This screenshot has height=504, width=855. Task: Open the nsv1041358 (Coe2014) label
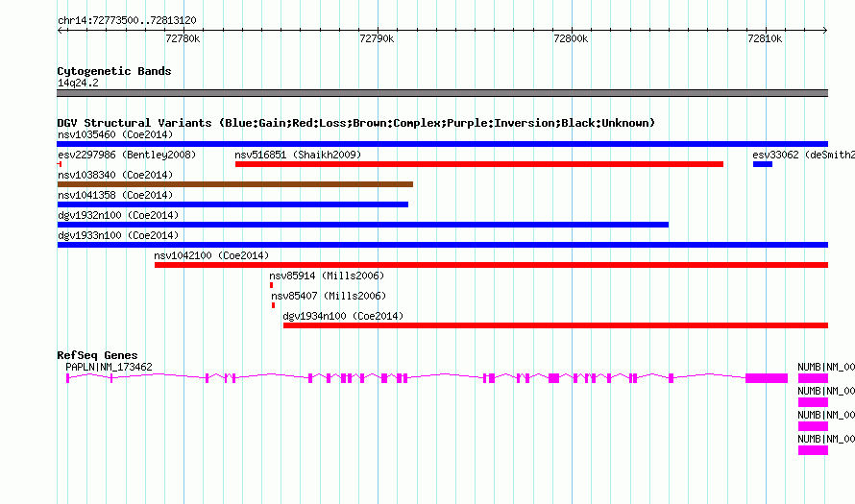click(x=115, y=195)
